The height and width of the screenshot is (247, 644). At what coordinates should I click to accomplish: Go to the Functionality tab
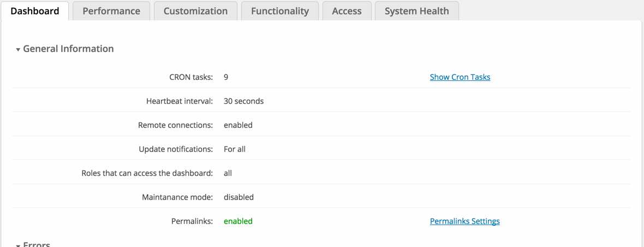(280, 11)
